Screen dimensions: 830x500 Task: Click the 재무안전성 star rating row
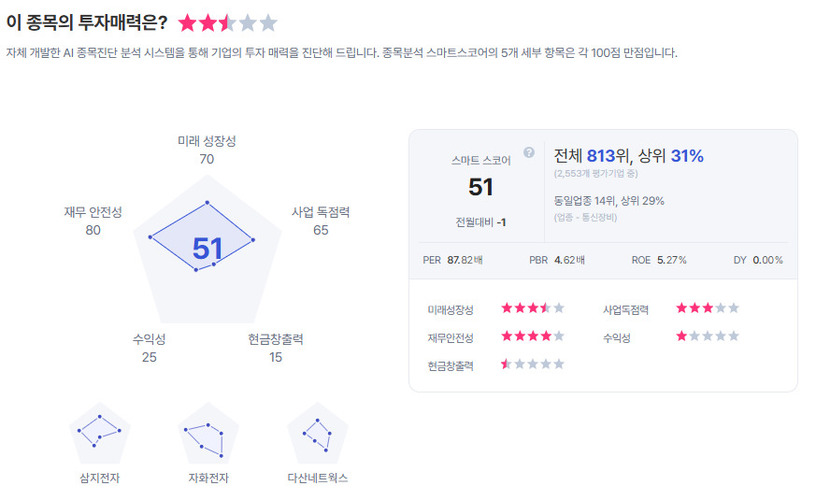(533, 336)
